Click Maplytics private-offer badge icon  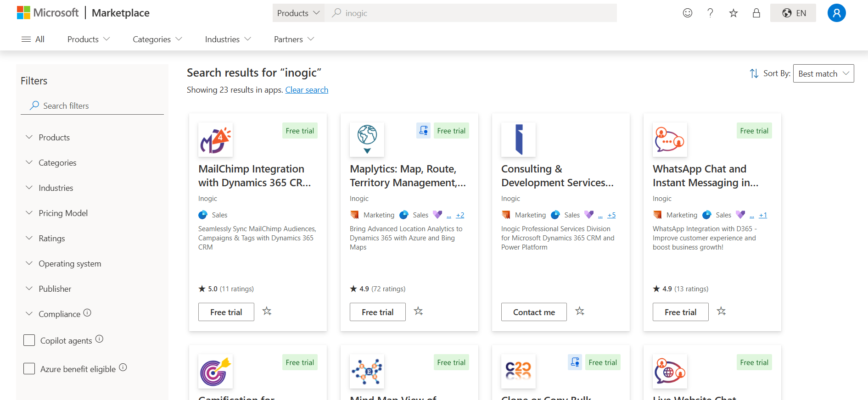pos(423,131)
